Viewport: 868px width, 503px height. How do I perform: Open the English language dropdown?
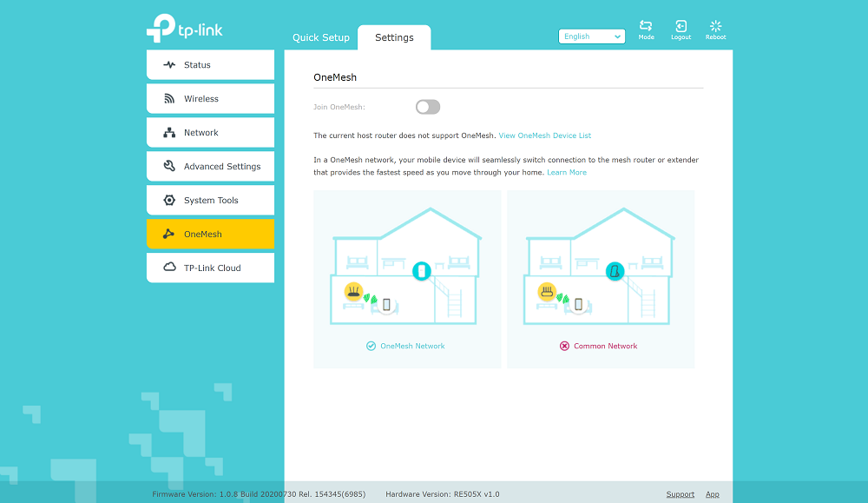592,36
